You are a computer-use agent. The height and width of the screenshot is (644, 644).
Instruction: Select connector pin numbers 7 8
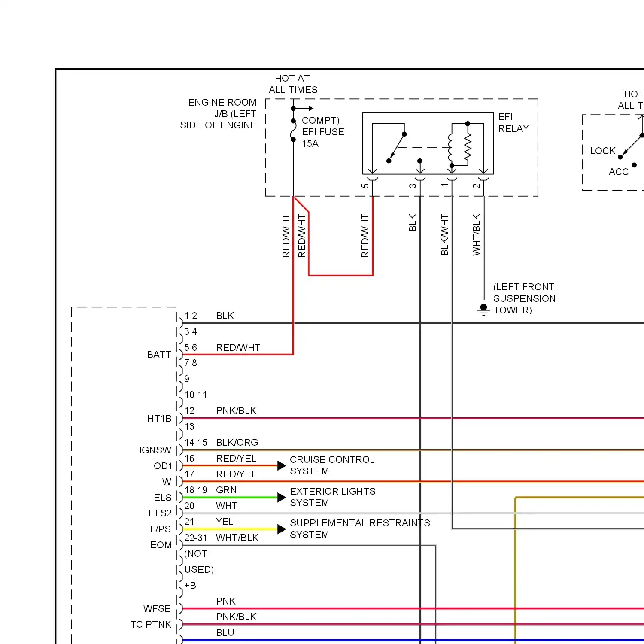coord(191,363)
